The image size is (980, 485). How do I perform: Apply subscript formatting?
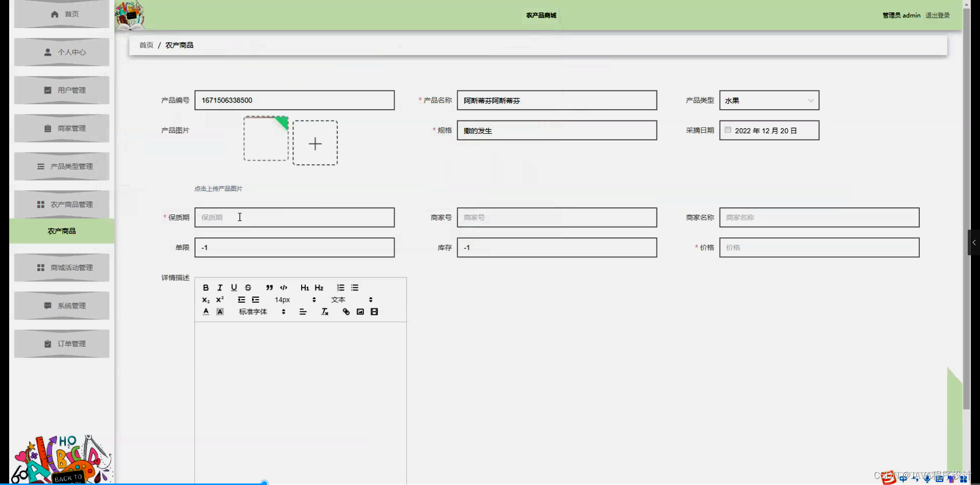coord(206,300)
